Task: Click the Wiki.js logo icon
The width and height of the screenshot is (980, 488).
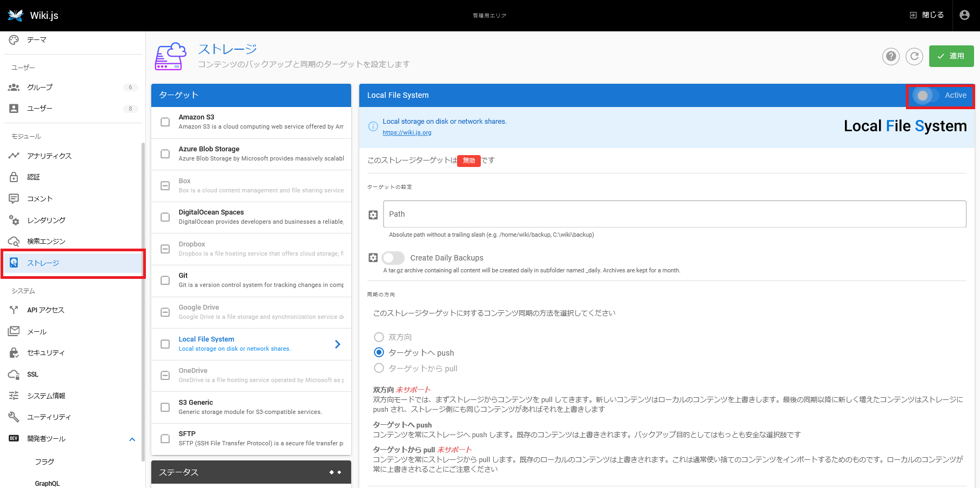Action: 16,15
